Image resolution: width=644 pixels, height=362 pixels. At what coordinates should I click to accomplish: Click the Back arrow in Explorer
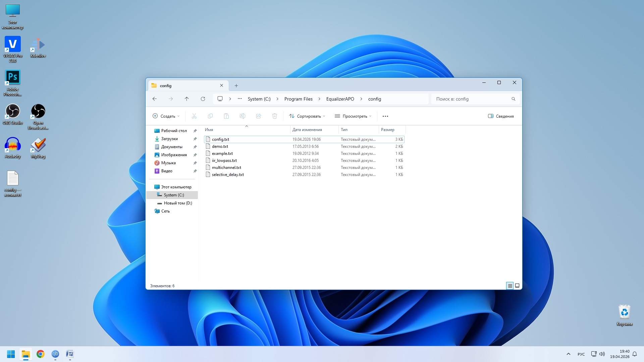coord(154,99)
